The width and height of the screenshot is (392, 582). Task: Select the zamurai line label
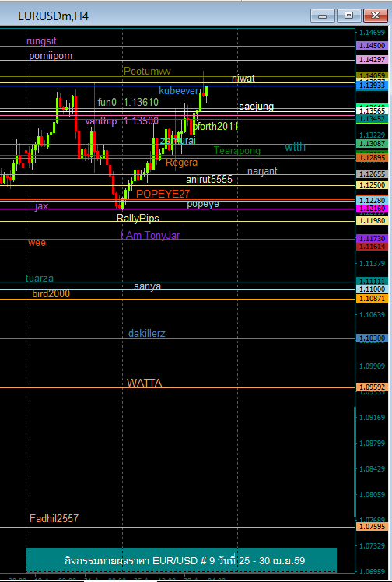[x=177, y=141]
